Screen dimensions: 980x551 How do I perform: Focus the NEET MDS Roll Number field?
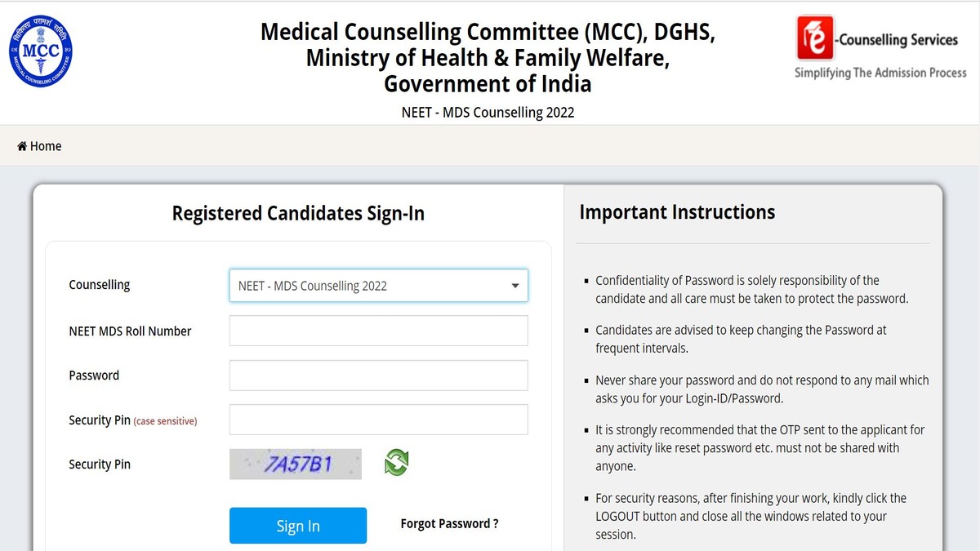pos(378,331)
